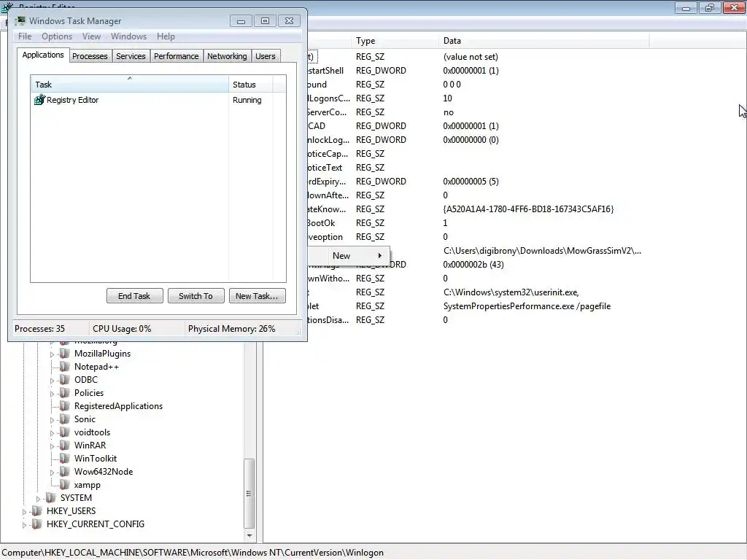The image size is (747, 560).
Task: Switch to the Services tab
Action: 131,56
